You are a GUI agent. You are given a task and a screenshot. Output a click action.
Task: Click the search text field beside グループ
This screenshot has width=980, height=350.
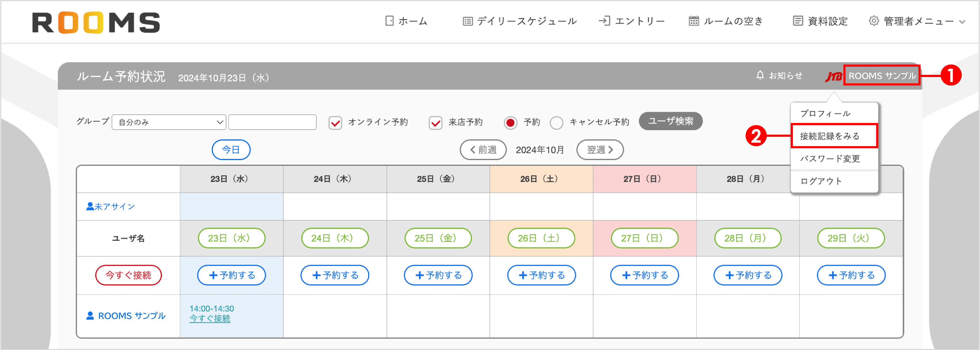[272, 122]
